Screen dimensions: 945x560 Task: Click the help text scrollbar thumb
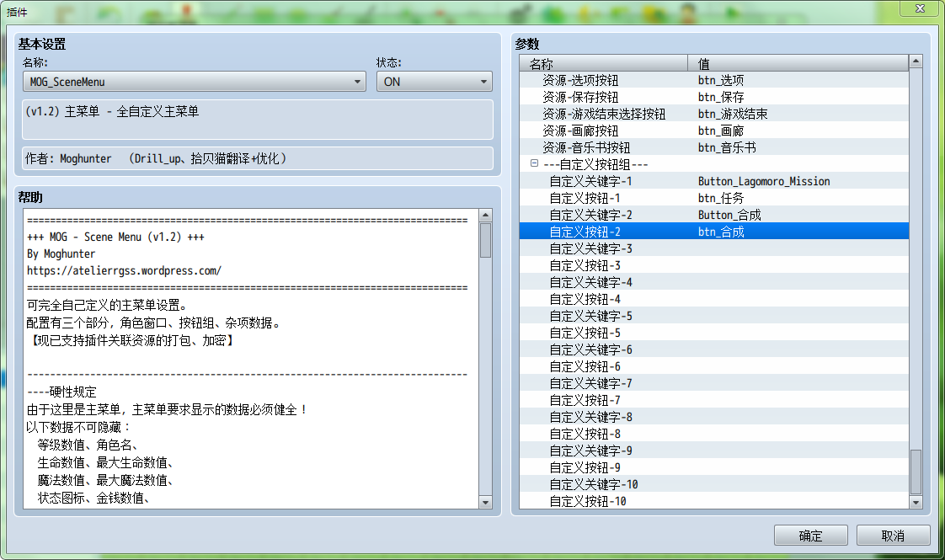[485, 241]
